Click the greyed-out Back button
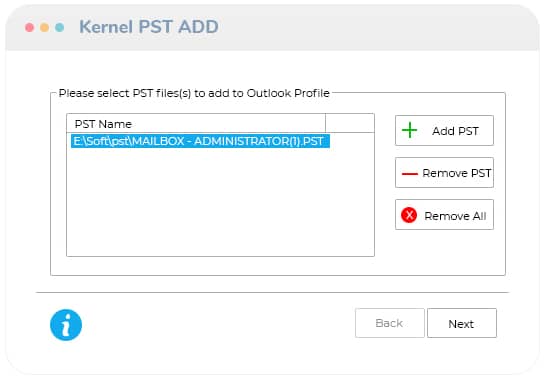Screen dimensions: 545x380 coord(390,323)
